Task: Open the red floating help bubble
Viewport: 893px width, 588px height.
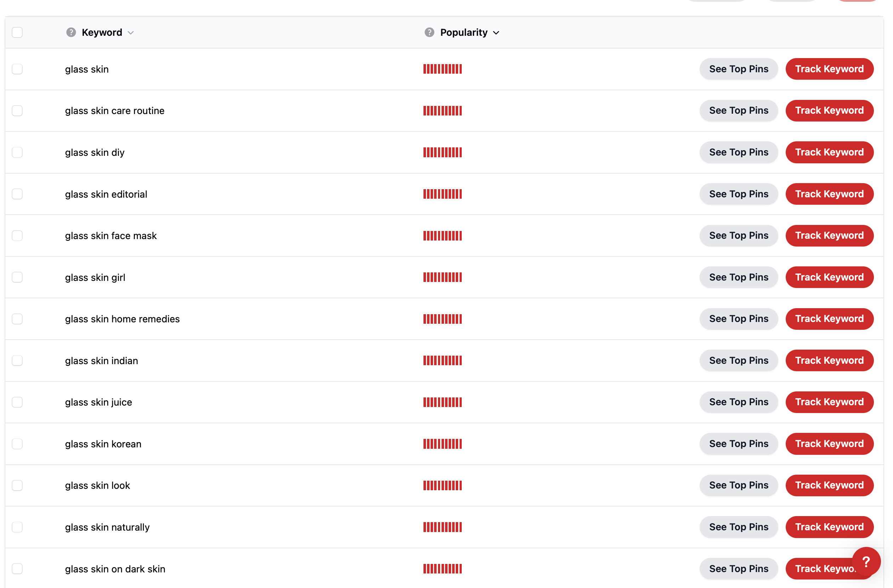Action: [x=866, y=561]
